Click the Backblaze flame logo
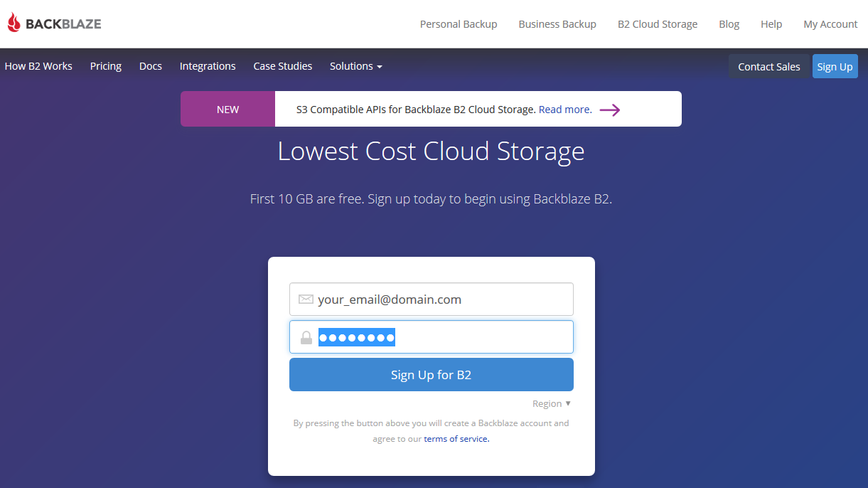 (x=14, y=23)
